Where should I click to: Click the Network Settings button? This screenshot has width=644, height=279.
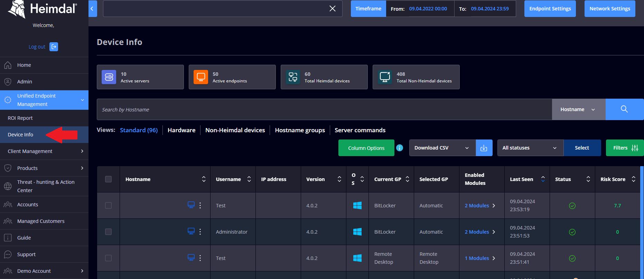tap(610, 9)
